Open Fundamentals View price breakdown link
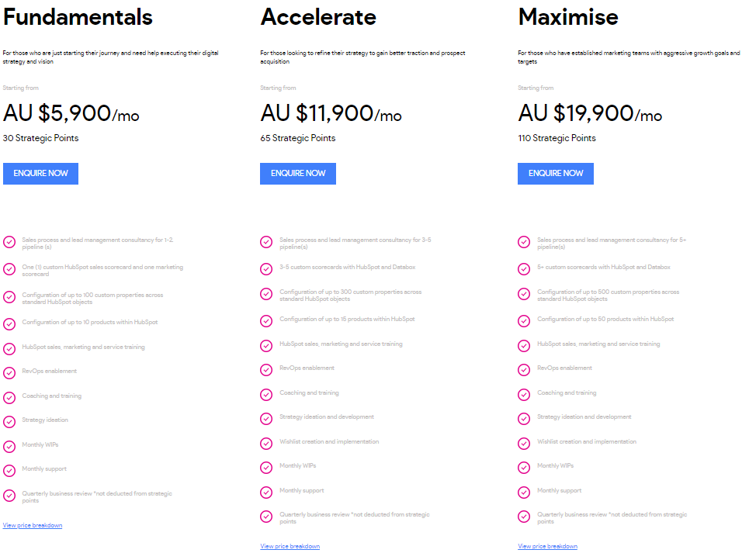 (x=33, y=525)
